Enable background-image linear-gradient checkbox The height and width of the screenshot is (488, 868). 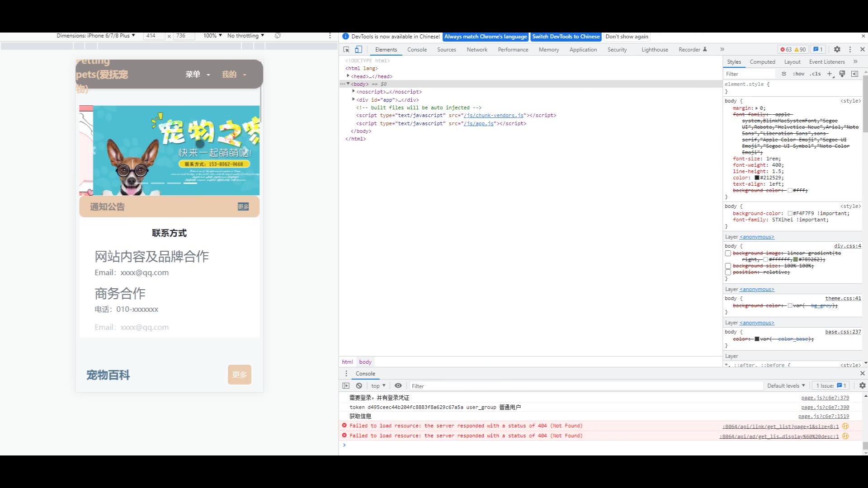pyautogui.click(x=728, y=253)
